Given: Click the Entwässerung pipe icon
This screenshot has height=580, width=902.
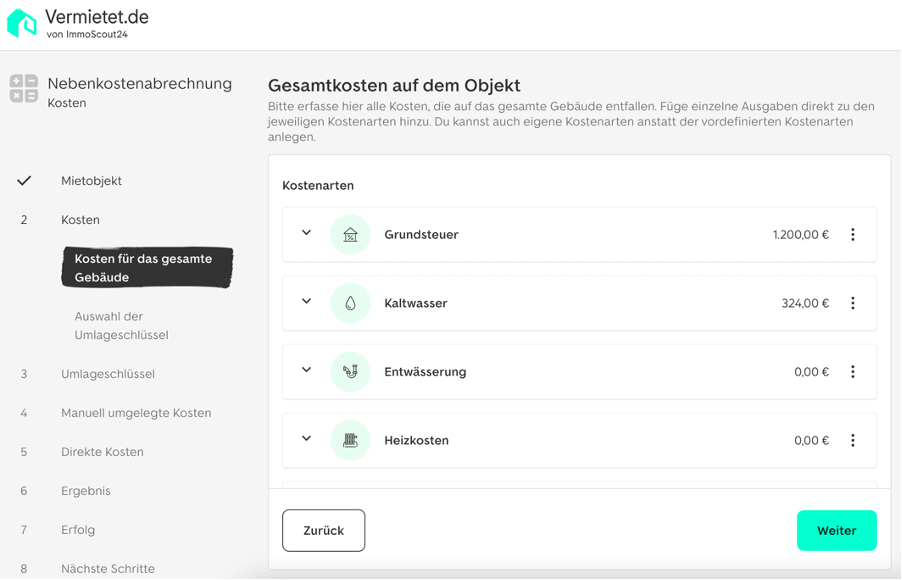Looking at the screenshot, I should 350,372.
